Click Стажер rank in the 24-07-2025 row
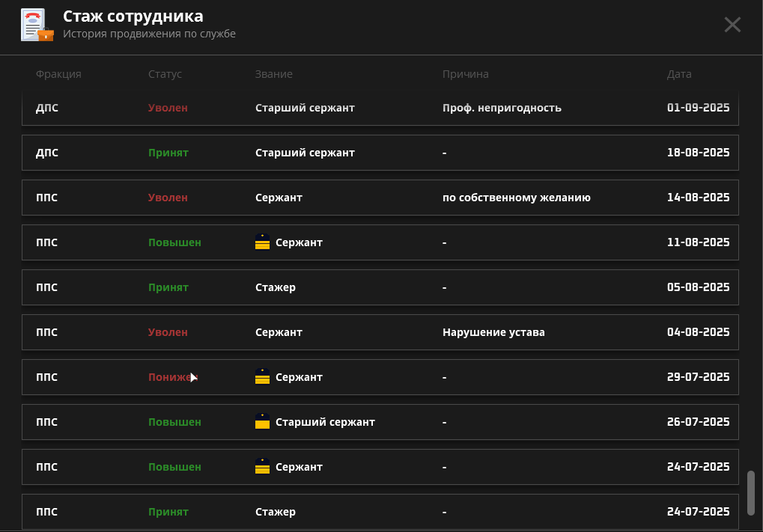763x532 pixels. click(275, 512)
